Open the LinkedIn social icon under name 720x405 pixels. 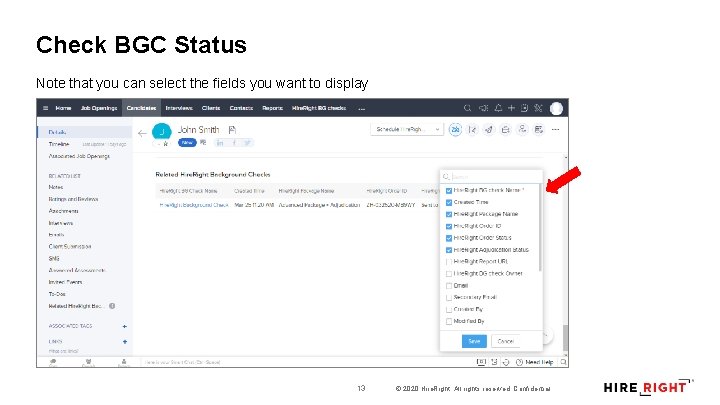220,143
